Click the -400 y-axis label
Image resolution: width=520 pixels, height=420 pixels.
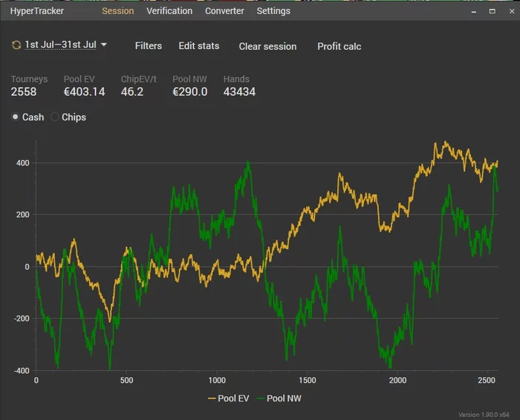(x=22, y=371)
